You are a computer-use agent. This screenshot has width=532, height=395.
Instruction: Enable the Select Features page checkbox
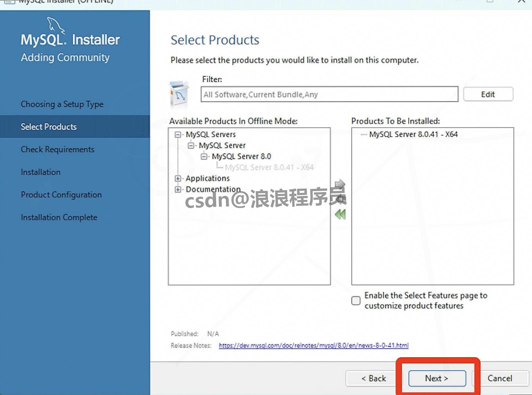click(x=356, y=300)
